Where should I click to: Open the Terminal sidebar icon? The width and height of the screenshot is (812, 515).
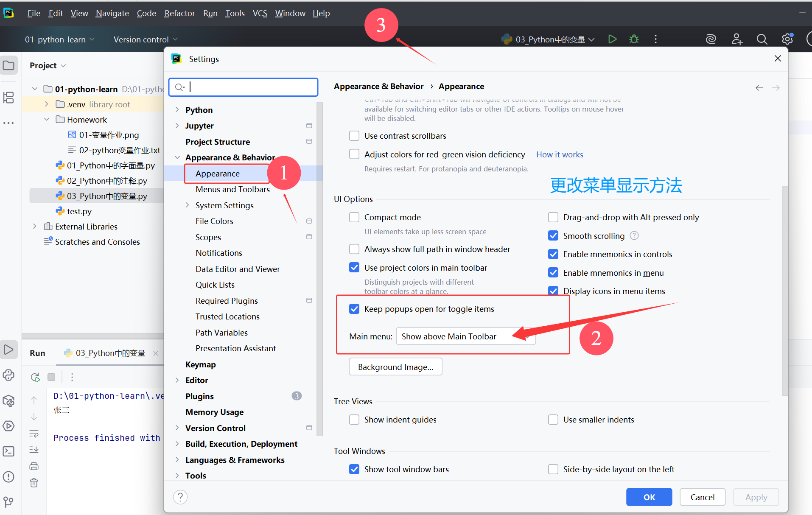(8, 451)
